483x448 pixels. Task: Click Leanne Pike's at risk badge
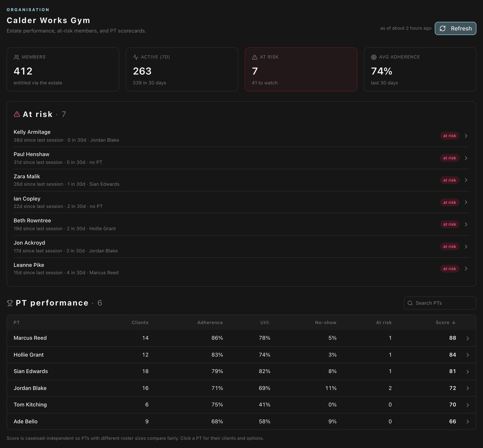tap(450, 269)
